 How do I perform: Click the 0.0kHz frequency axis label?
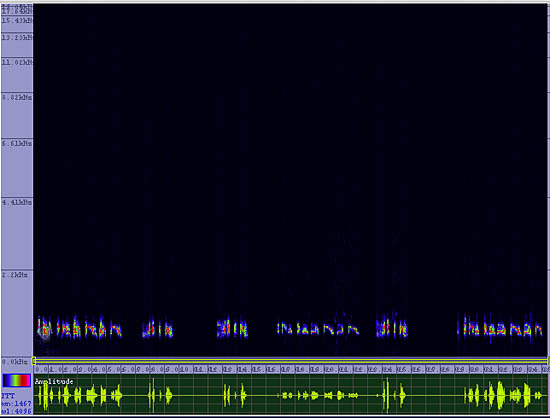click(15, 362)
